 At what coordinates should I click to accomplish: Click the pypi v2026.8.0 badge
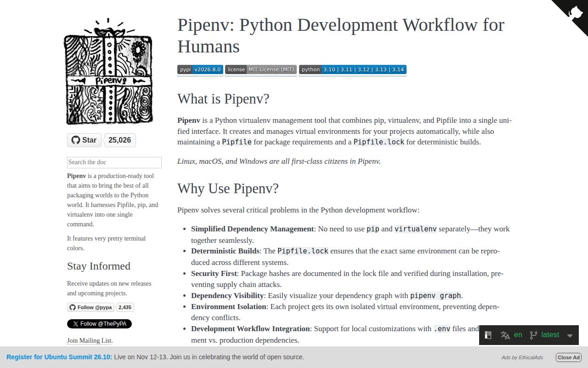pyautogui.click(x=200, y=69)
